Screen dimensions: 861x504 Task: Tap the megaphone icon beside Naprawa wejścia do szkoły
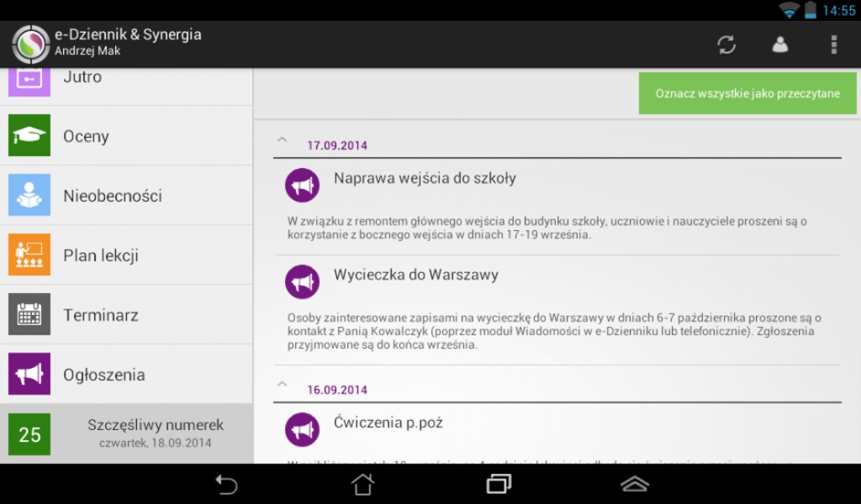click(302, 186)
